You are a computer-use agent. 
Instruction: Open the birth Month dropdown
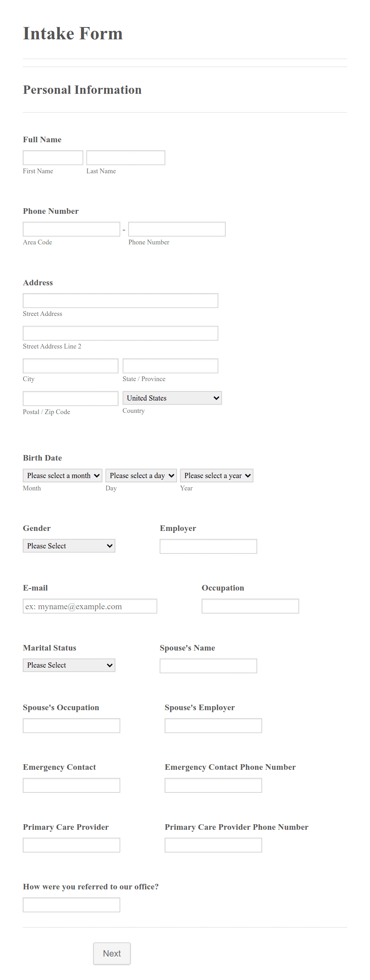click(x=62, y=475)
